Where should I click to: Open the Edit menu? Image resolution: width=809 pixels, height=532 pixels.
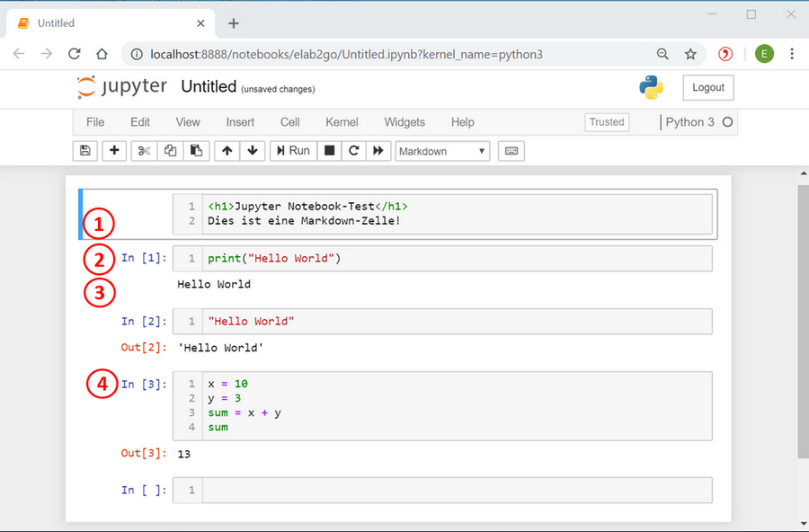point(140,122)
